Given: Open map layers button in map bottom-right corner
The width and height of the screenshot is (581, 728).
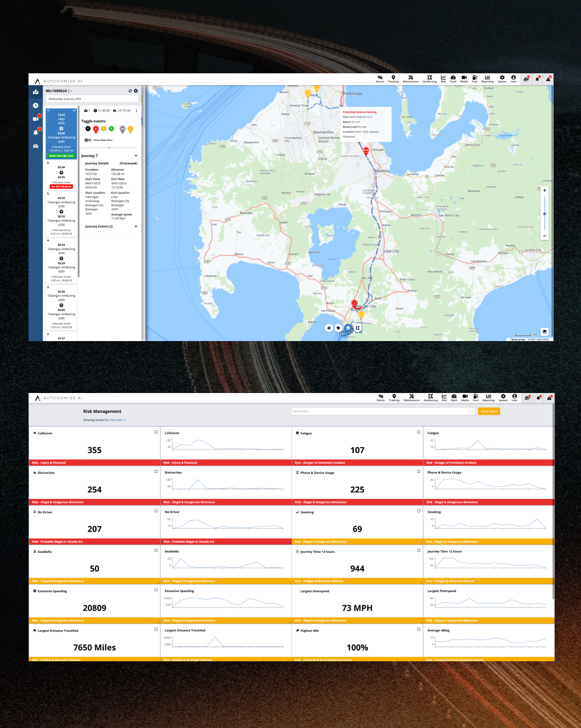Looking at the screenshot, I should 544,331.
